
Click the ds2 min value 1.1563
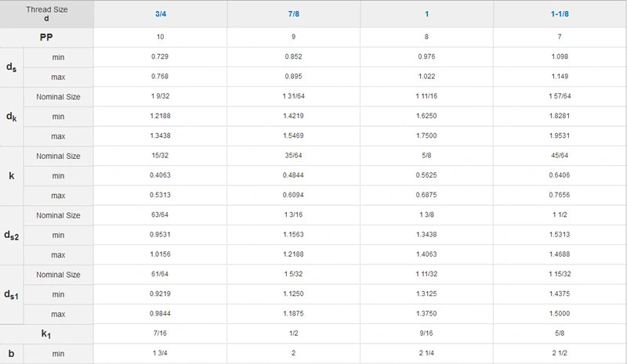pyautogui.click(x=293, y=235)
